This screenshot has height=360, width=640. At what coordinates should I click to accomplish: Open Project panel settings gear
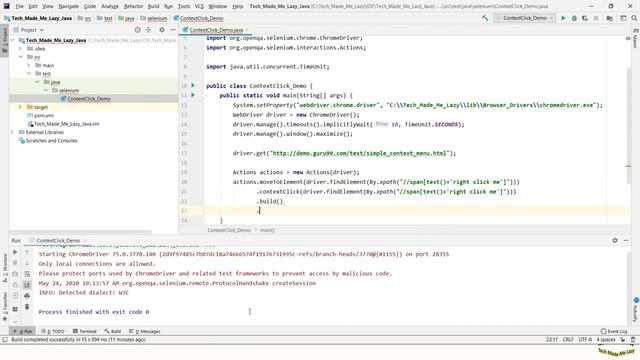(x=162, y=30)
